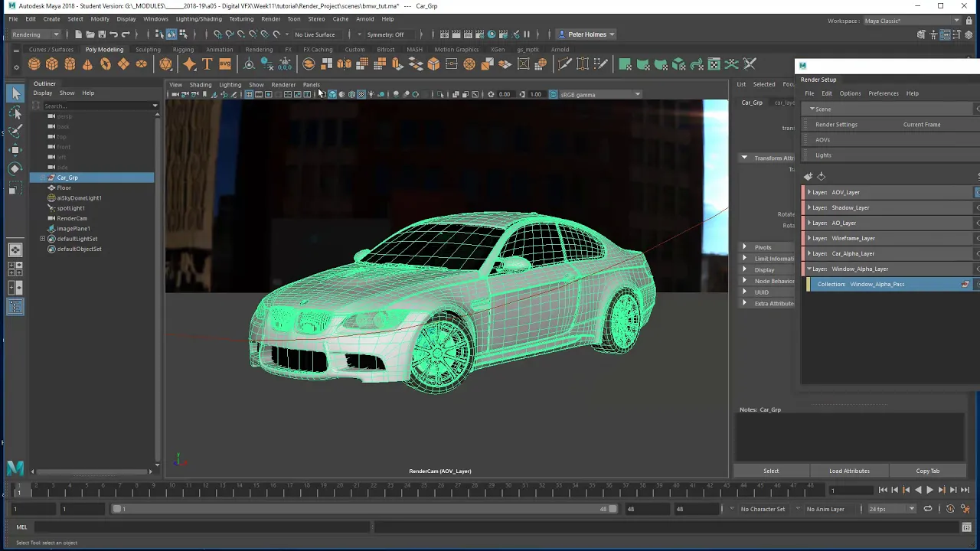Click the Copy Tab button
Screen dimensions: 980x551
(x=927, y=471)
